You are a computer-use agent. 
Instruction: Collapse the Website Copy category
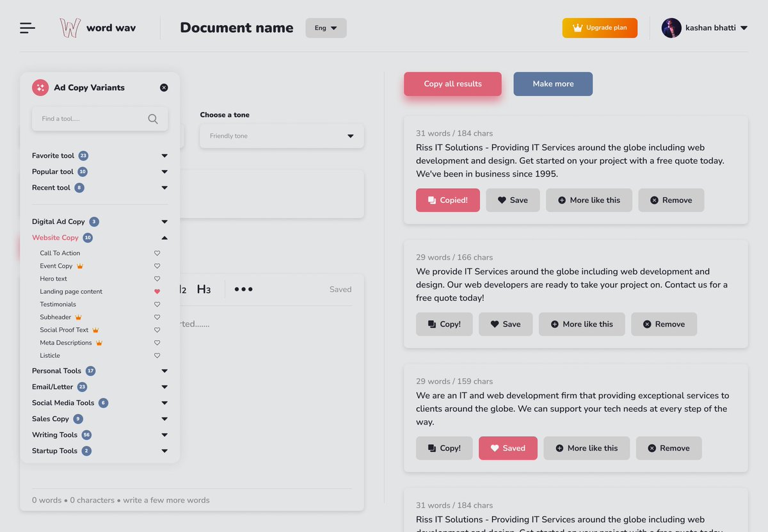click(164, 238)
